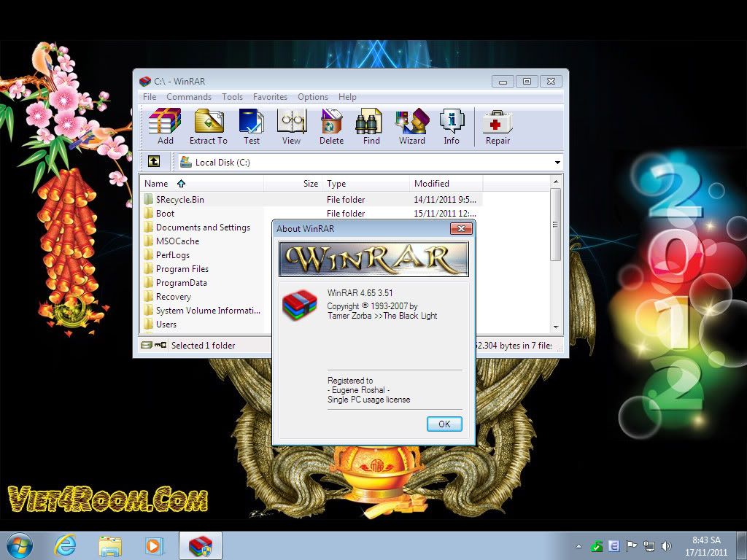Open the File menu
This screenshot has height=560, width=747.
[x=150, y=97]
